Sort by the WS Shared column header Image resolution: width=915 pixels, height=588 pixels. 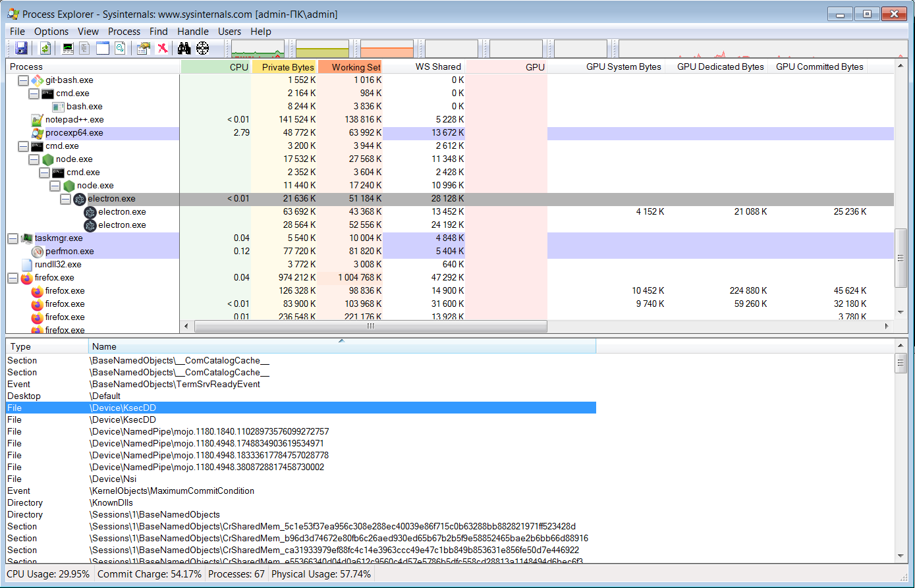424,67
